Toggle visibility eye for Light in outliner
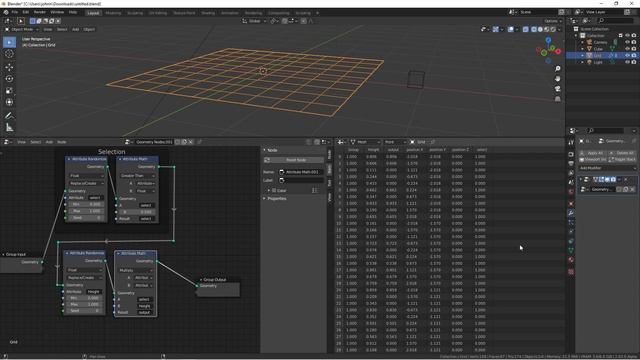This screenshot has width=640, height=360. pyautogui.click(x=627, y=62)
